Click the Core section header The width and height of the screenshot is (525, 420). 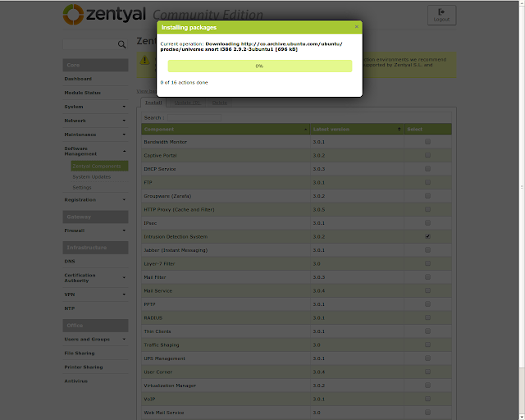point(95,66)
